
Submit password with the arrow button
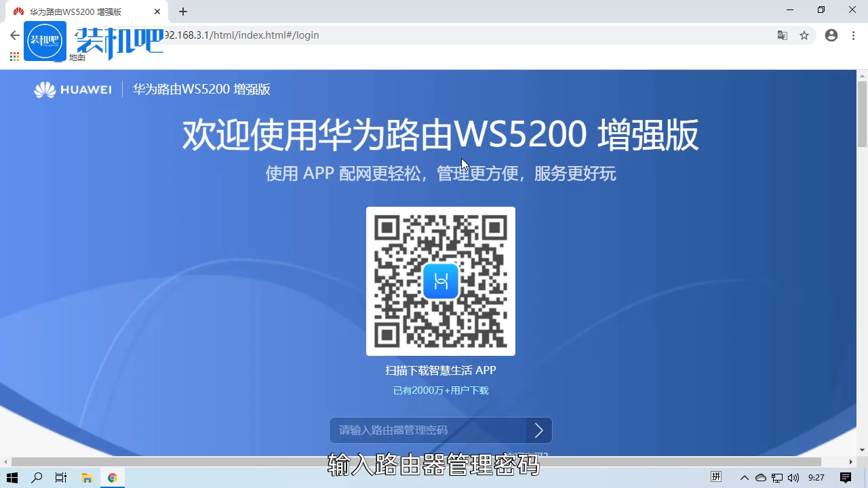pos(538,430)
